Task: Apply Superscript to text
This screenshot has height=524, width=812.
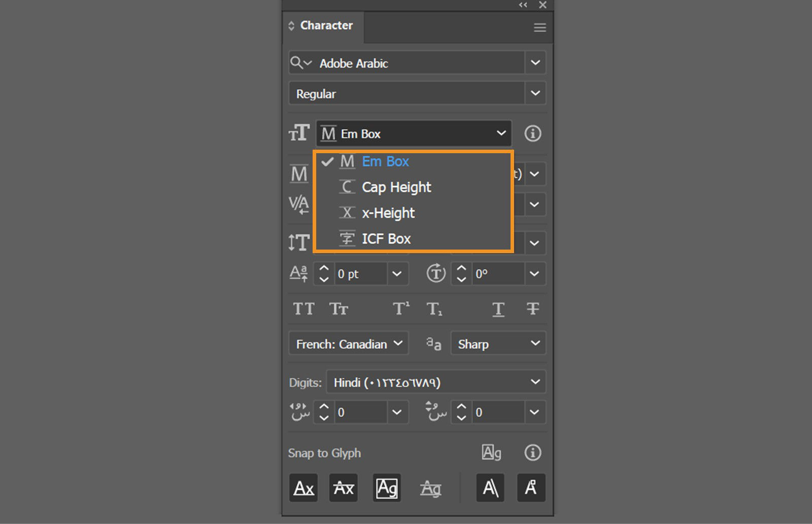Action: 400,308
